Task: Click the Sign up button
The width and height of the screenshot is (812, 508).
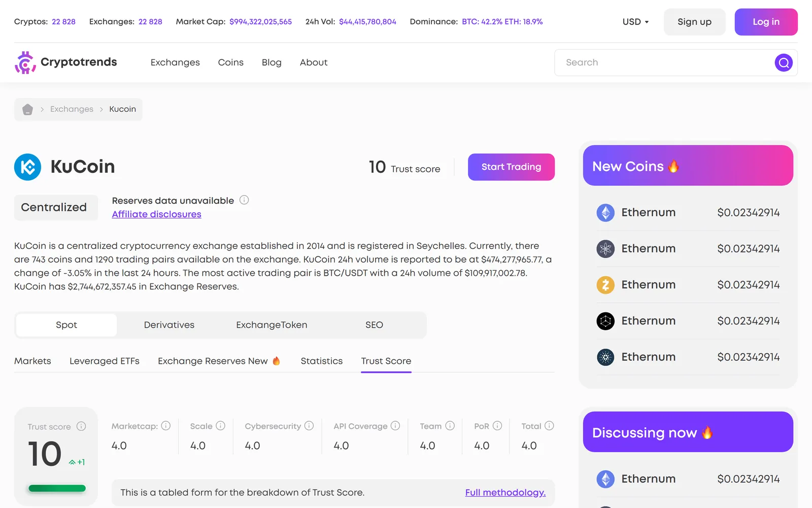Action: coord(694,22)
